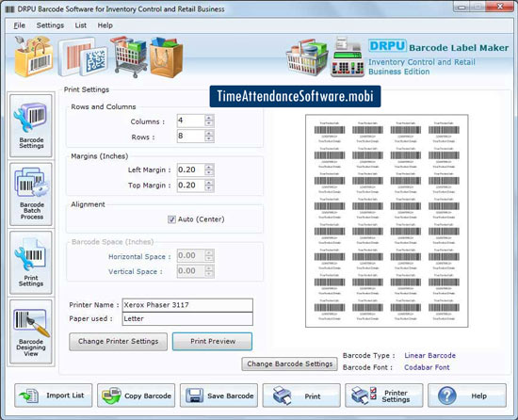Increase the Columns value with up arrow
Screen dimensions: 518x420
coord(209,118)
